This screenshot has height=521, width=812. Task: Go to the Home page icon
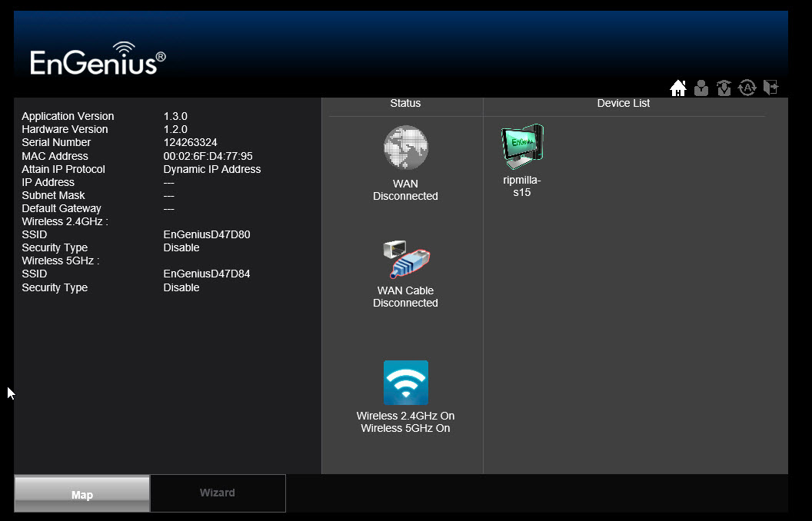coord(677,88)
